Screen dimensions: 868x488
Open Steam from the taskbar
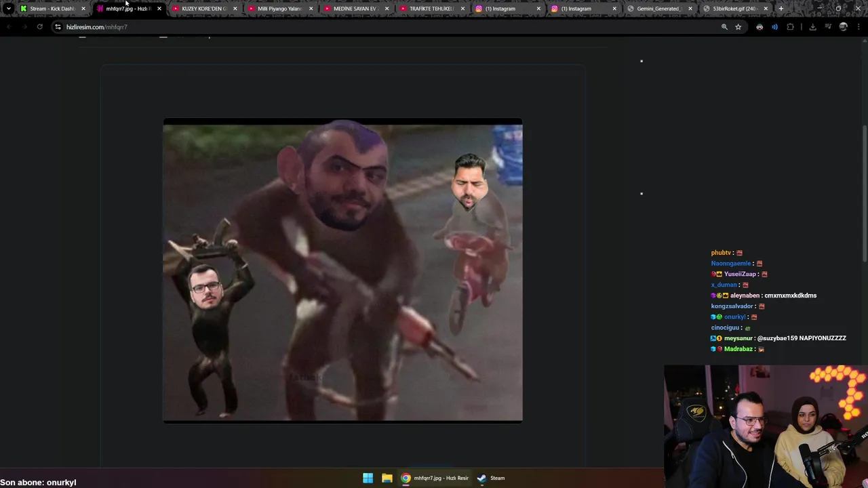490,478
